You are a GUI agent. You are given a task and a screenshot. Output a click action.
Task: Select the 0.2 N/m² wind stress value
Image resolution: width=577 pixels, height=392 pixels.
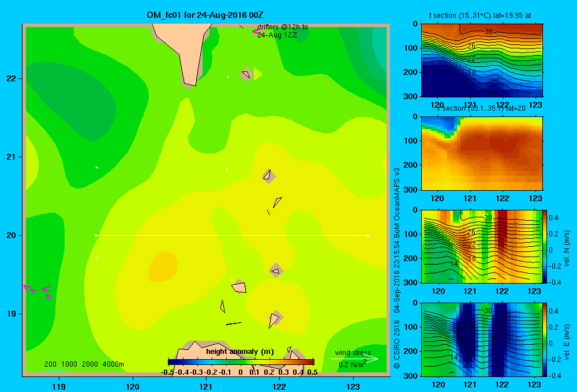pyautogui.click(x=353, y=364)
